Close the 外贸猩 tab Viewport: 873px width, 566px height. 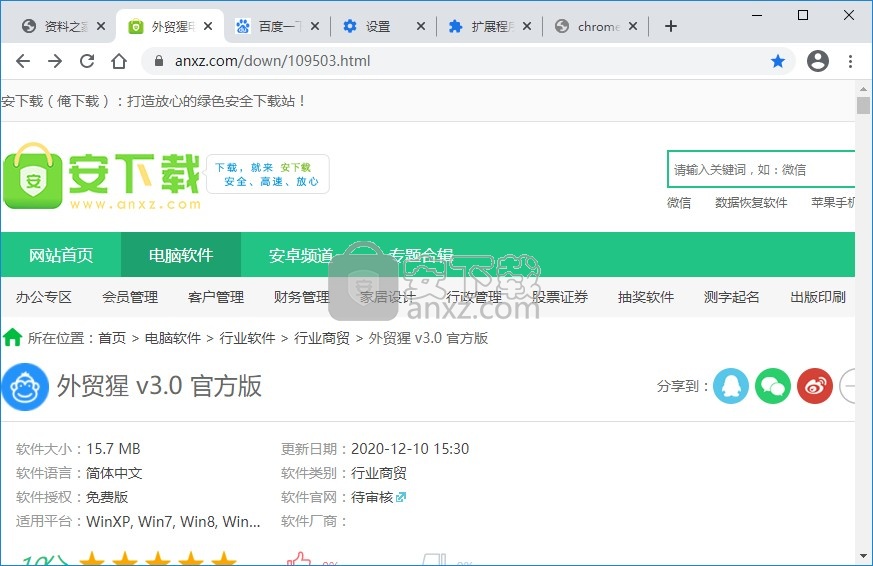click(x=208, y=26)
